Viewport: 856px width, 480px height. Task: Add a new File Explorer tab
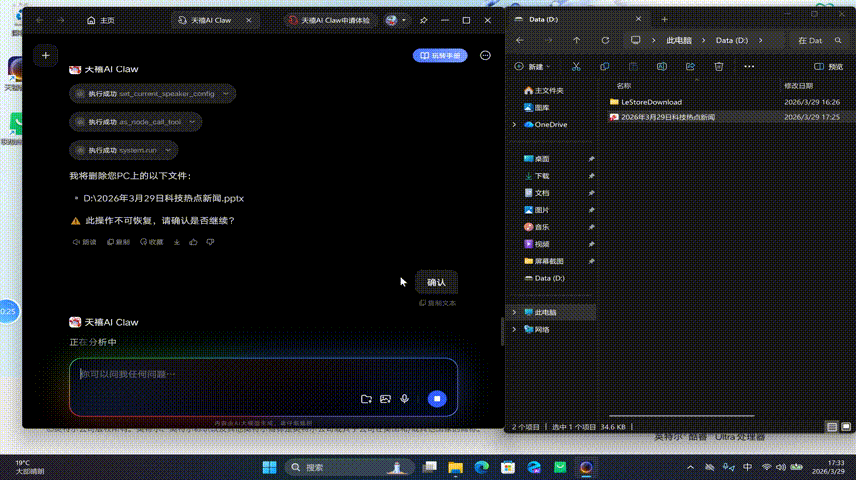pyautogui.click(x=664, y=19)
